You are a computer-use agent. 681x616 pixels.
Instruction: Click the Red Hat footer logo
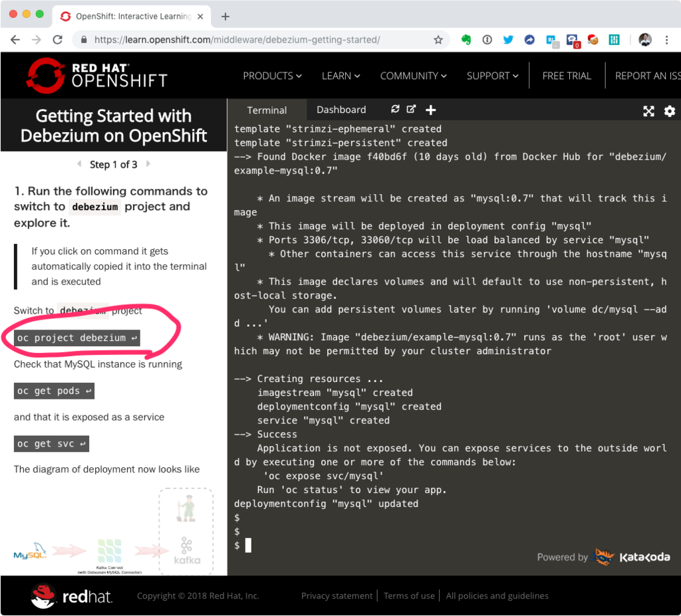(x=72, y=596)
